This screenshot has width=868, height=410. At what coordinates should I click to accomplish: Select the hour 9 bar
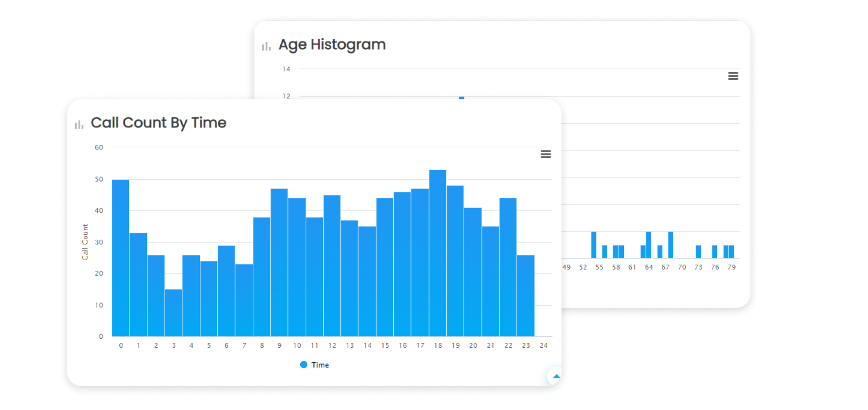(x=279, y=262)
